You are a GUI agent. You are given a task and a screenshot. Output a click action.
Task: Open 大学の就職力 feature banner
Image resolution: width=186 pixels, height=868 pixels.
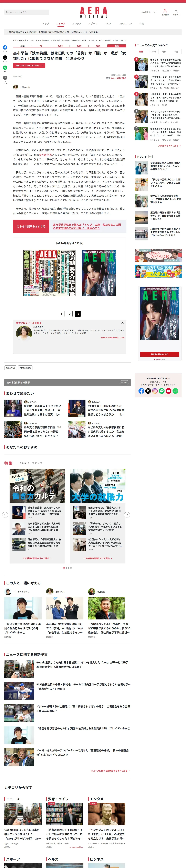[98, 486]
